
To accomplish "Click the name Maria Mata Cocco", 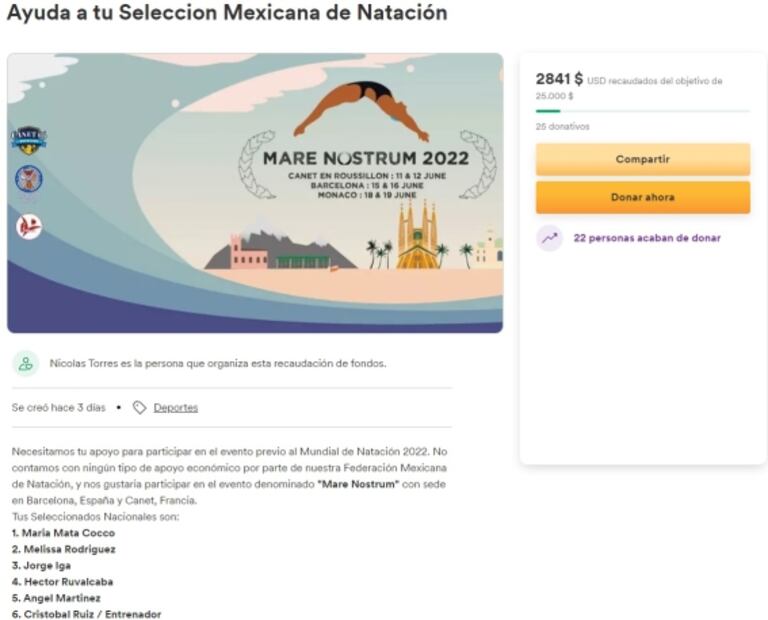I will 67,533.
